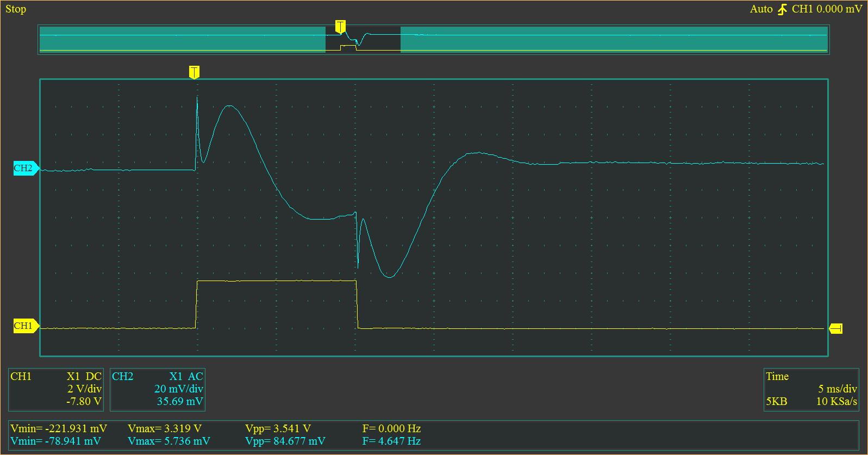Select the CH1 channel ground marker
Viewport: 868px width, 455px height.
coord(26,326)
